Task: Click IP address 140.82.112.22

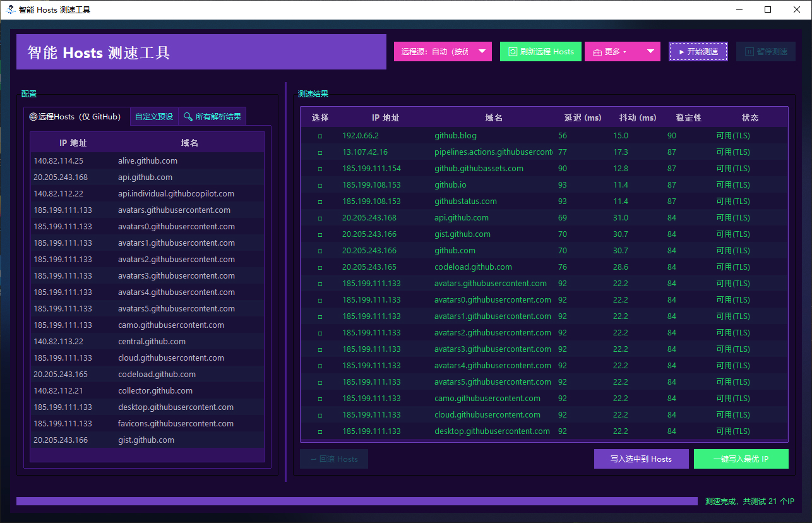Action: [x=59, y=194]
